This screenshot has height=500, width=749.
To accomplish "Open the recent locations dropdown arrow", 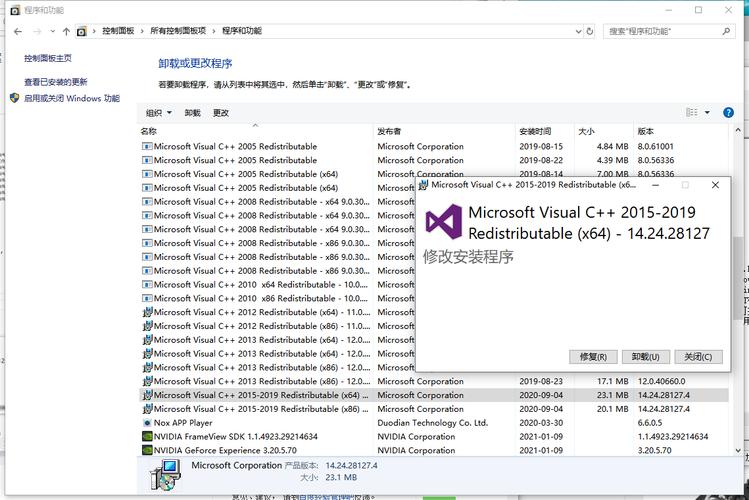I will tap(52, 32).
